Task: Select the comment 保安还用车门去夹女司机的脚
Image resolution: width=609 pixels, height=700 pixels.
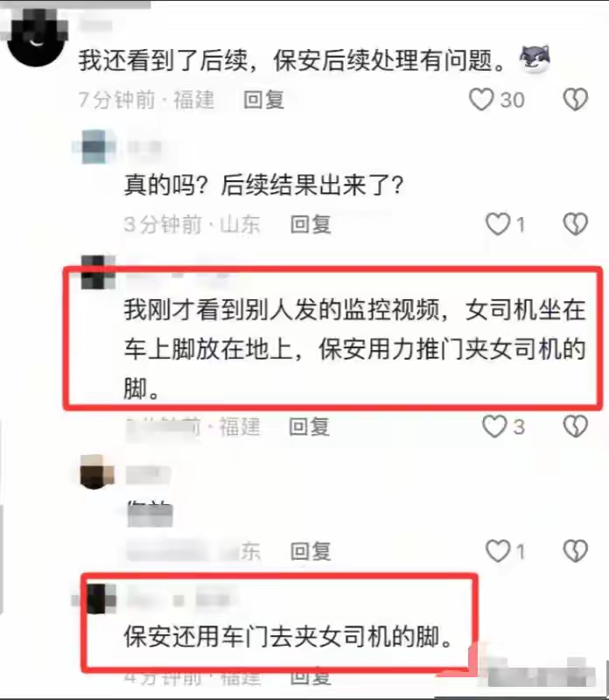Action: [289, 636]
